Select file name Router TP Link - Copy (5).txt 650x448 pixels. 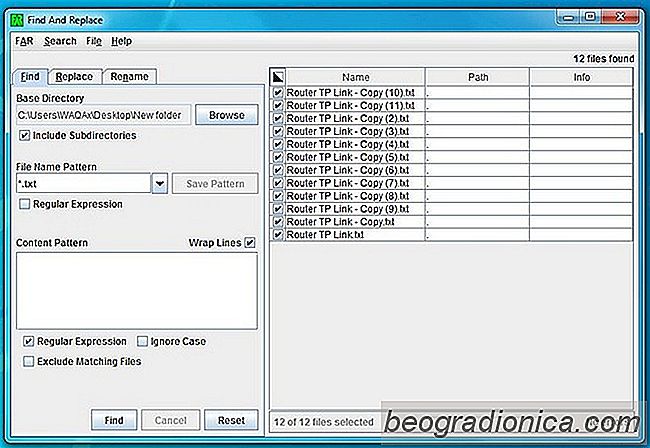point(348,157)
